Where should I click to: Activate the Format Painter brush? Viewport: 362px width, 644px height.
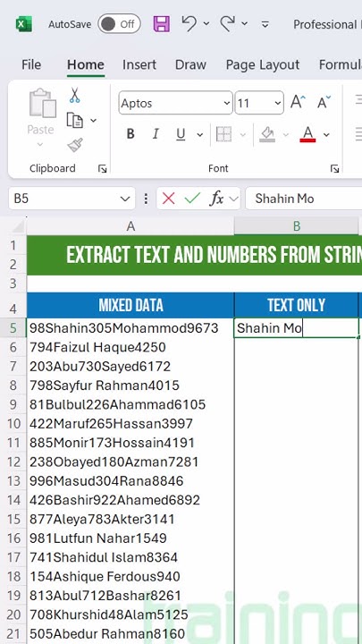pos(75,145)
